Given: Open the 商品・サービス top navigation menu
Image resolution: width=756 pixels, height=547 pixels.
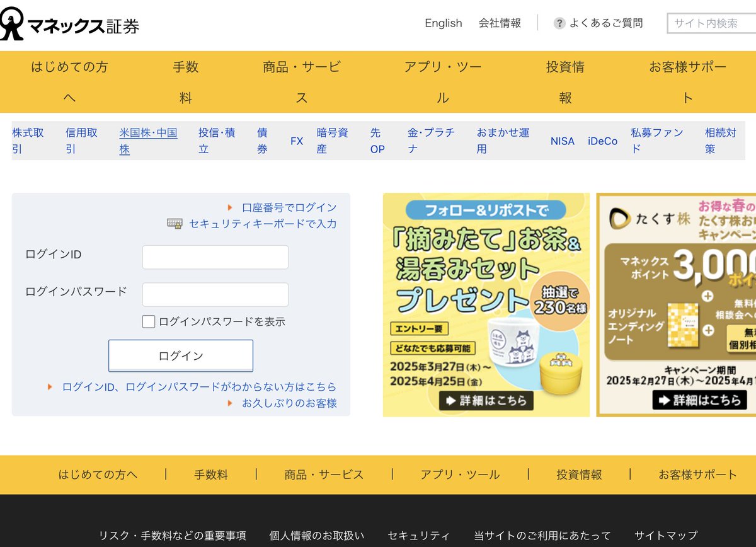Looking at the screenshot, I should [x=302, y=82].
